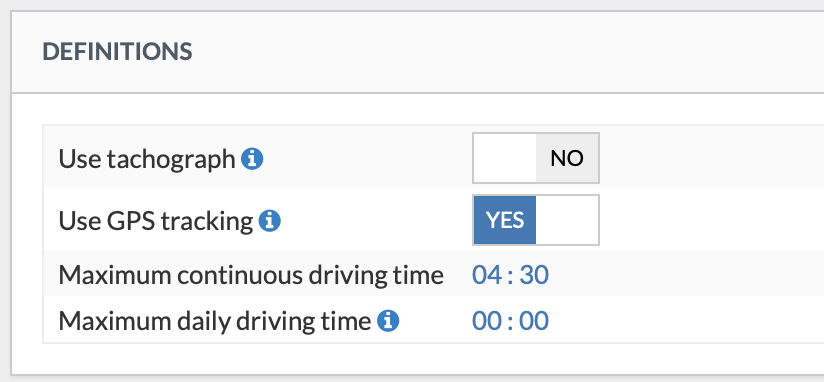Select the hours part of maximum daily driving time
Viewport: 824px width, 382px height.
click(x=487, y=321)
